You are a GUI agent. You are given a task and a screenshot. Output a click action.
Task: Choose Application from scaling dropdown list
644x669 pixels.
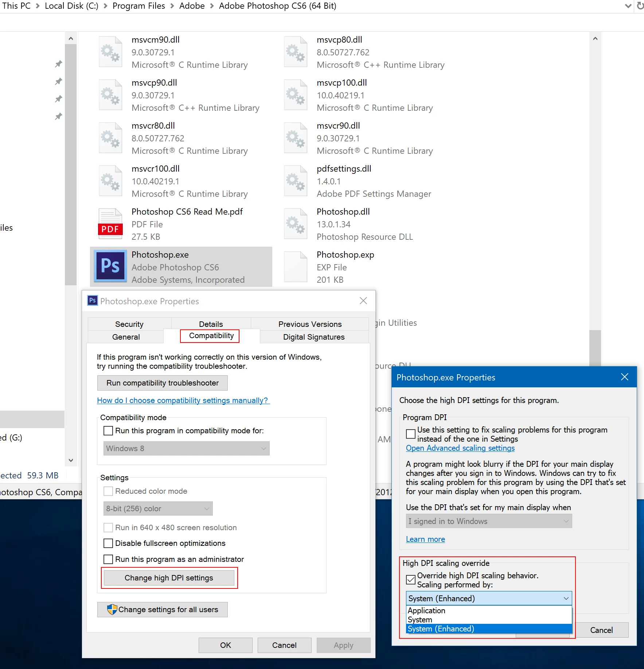point(489,611)
